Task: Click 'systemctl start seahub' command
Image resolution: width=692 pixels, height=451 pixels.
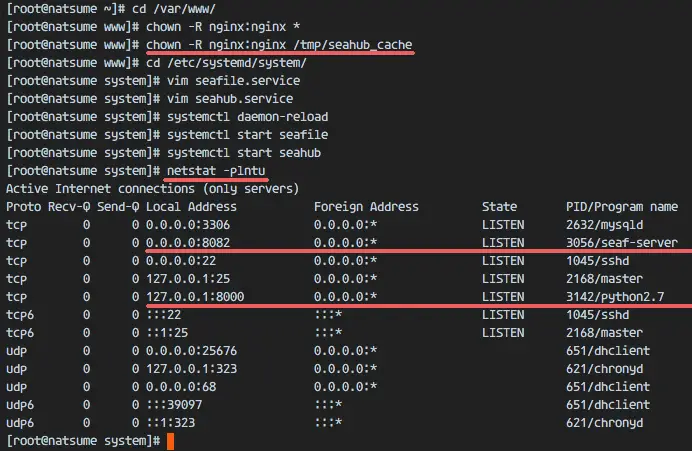Action: click(x=244, y=153)
